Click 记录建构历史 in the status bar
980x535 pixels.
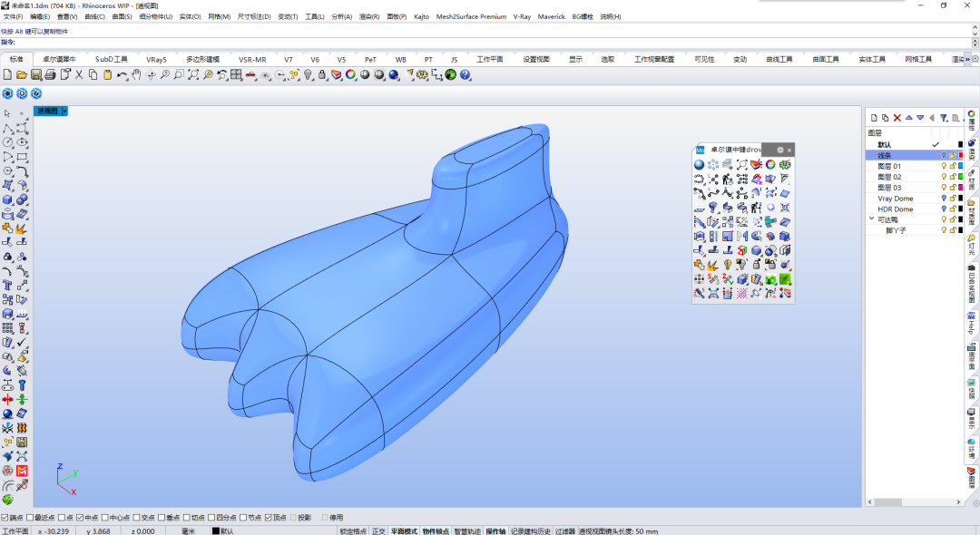(531, 531)
